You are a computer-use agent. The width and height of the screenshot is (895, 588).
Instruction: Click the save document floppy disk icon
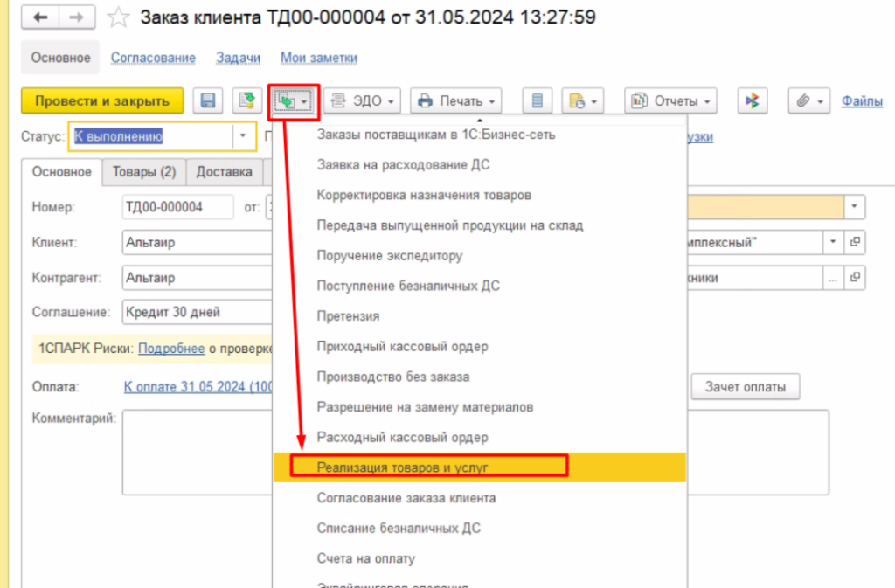(x=208, y=101)
